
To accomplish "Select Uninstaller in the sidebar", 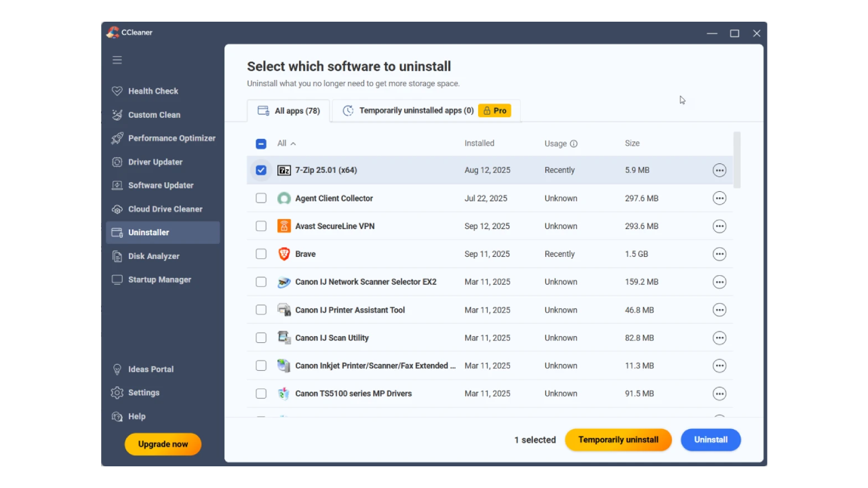I will [163, 232].
